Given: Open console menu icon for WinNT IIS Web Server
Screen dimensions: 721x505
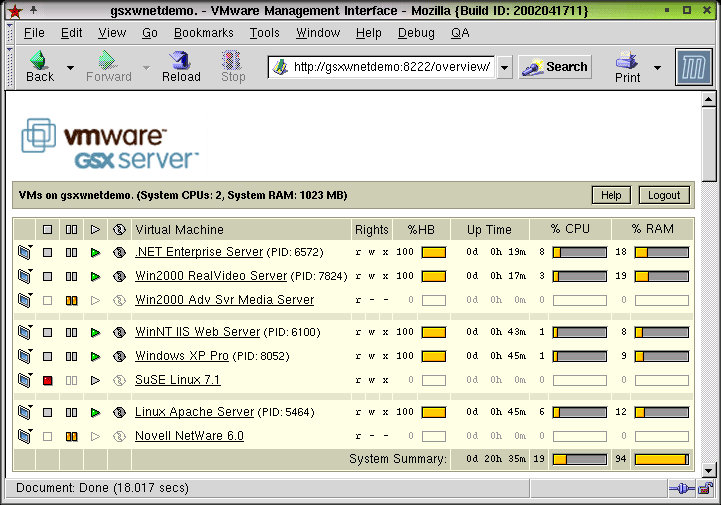Looking at the screenshot, I should (x=25, y=332).
